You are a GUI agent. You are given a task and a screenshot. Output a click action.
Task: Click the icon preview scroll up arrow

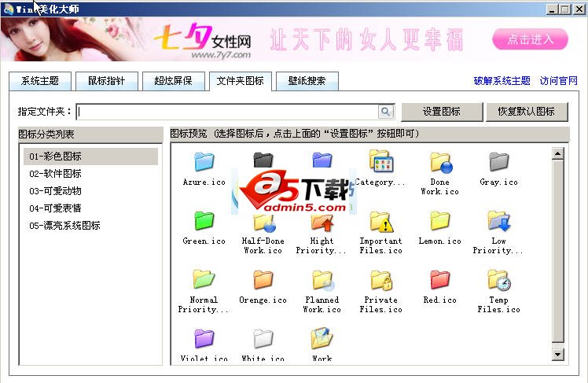[x=558, y=153]
